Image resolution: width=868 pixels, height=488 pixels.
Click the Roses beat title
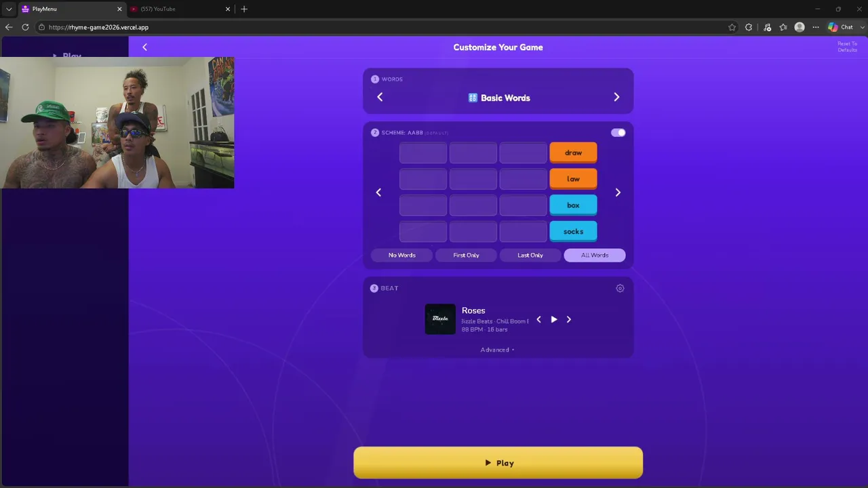(x=473, y=310)
